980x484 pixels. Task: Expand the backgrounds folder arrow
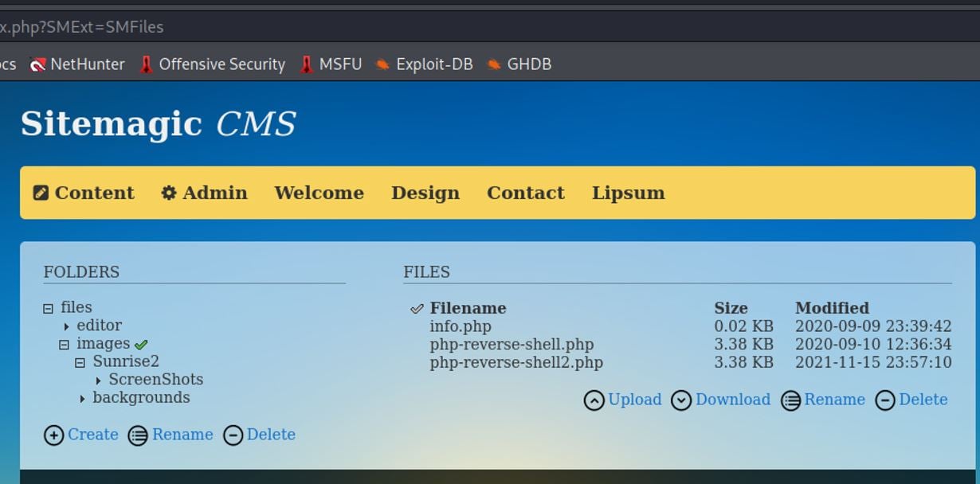point(83,399)
